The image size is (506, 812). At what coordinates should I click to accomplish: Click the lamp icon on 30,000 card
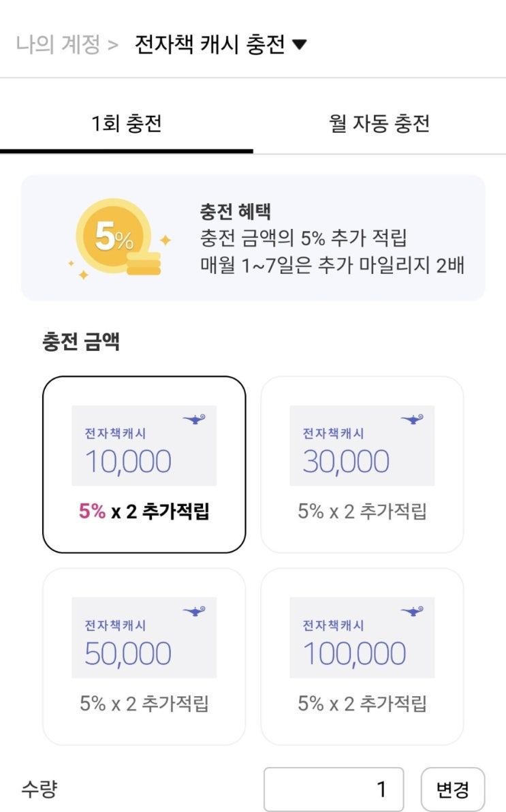pyautogui.click(x=413, y=419)
